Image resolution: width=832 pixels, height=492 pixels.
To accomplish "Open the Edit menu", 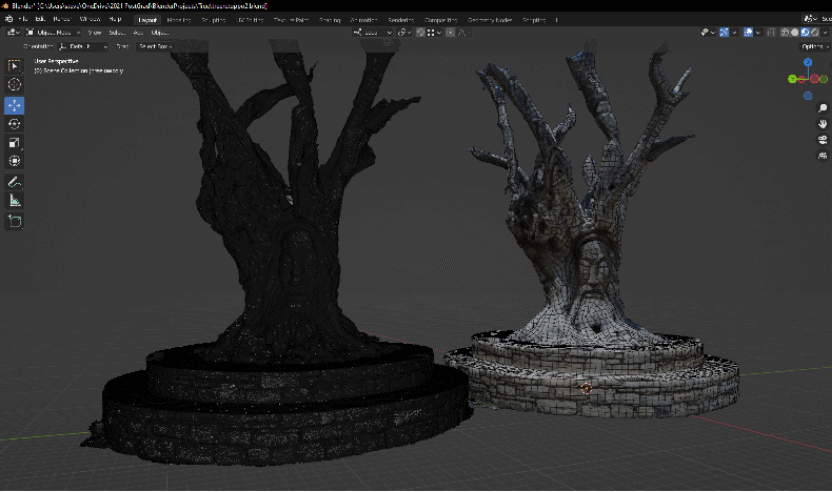I will (40, 19).
